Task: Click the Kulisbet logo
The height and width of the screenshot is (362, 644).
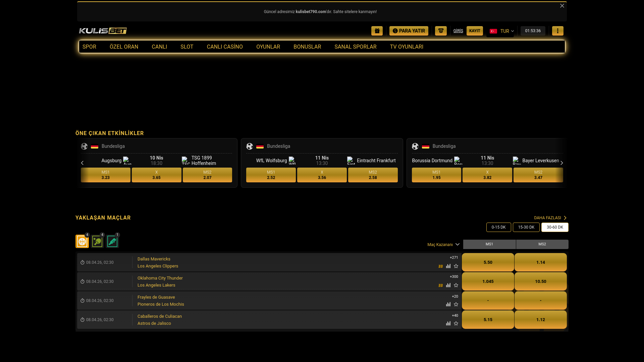Action: coord(103,31)
